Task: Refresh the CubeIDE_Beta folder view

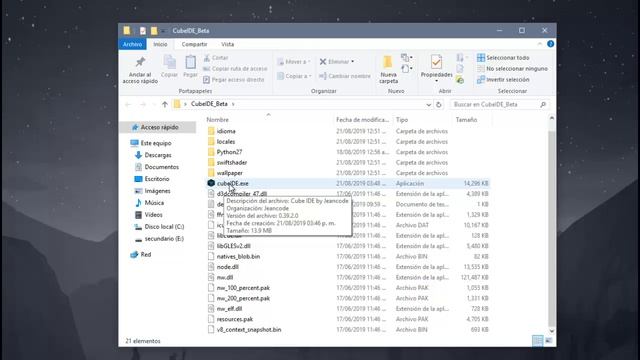Action: [439, 104]
